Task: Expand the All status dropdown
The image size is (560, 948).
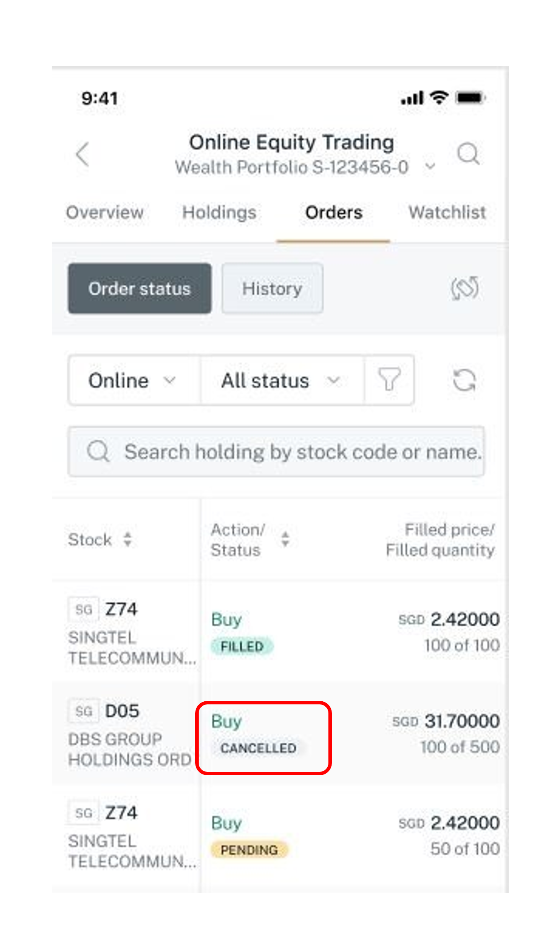Action: tap(282, 380)
